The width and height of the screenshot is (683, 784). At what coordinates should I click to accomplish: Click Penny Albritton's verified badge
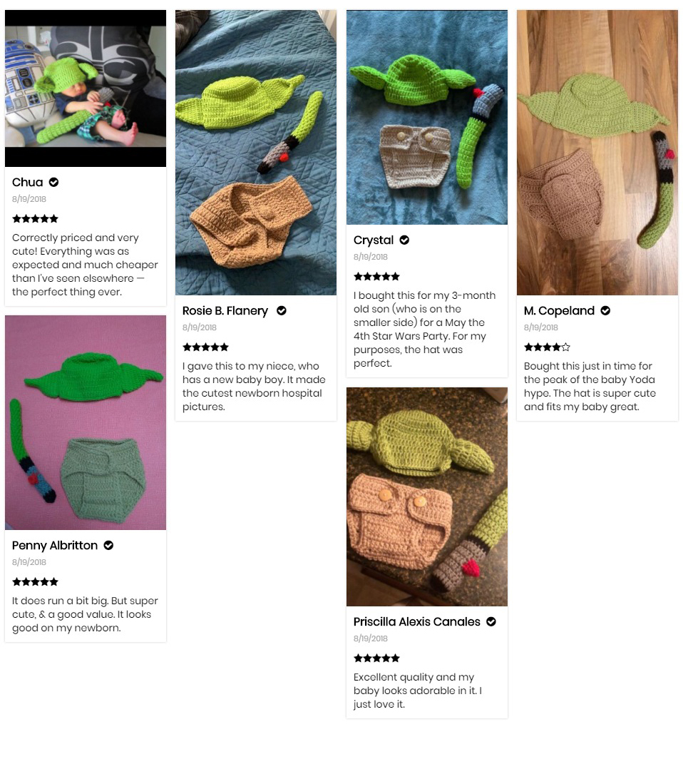click(x=108, y=546)
